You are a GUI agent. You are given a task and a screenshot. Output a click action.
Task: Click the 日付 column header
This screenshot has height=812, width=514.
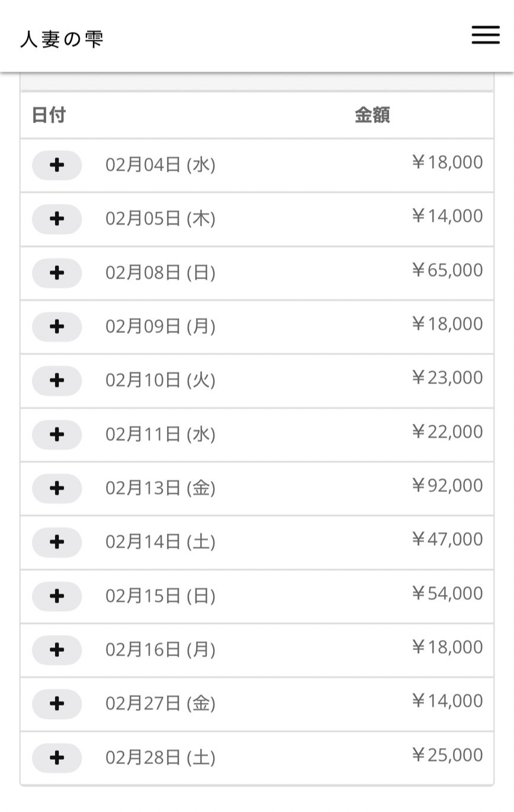tap(49, 115)
